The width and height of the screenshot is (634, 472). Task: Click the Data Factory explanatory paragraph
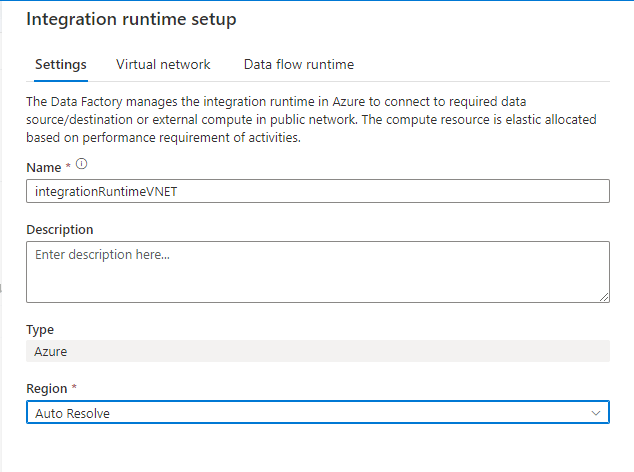pyautogui.click(x=311, y=119)
